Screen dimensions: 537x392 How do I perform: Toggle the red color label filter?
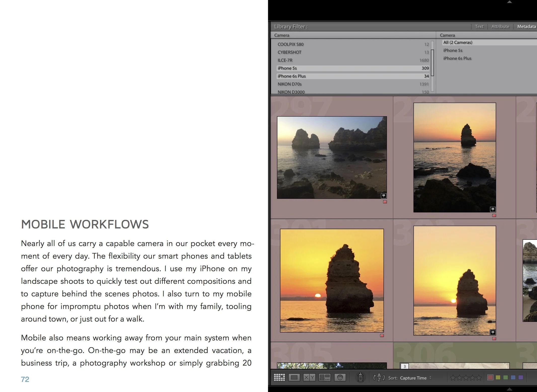490,377
